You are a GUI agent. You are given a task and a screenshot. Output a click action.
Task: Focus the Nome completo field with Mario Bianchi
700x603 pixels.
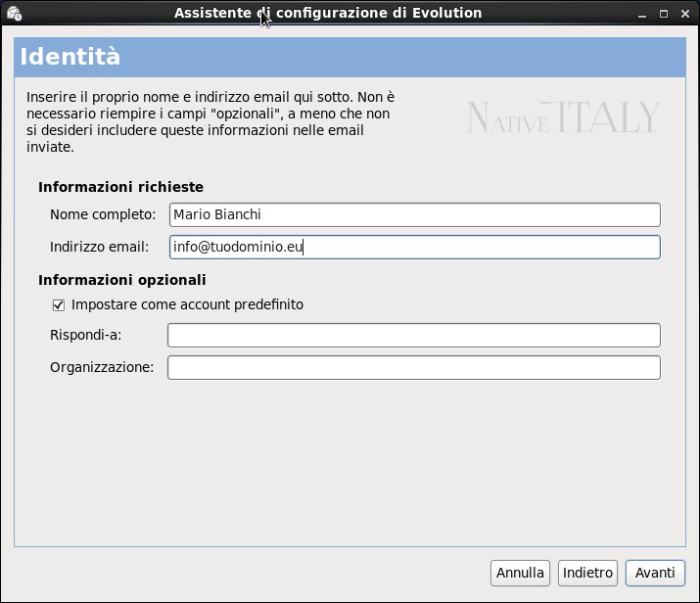click(415, 214)
